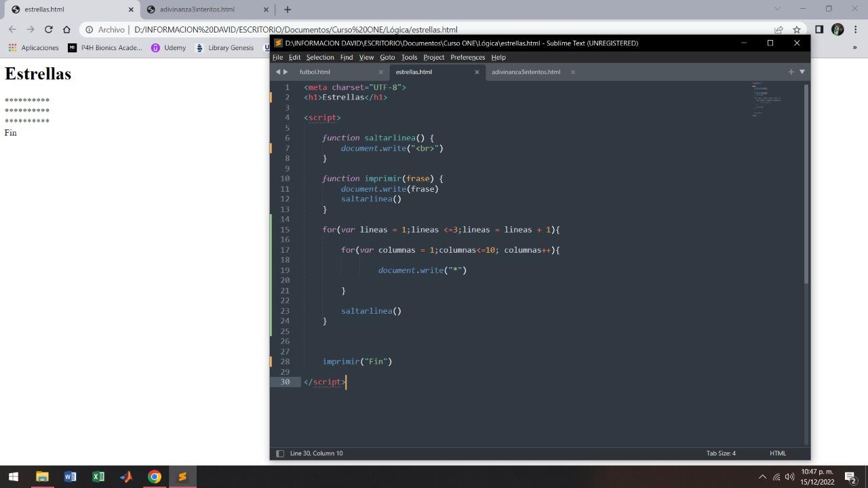Screen dimensions: 868x488
Task: Show hidden system tray icons
Action: coord(762,477)
